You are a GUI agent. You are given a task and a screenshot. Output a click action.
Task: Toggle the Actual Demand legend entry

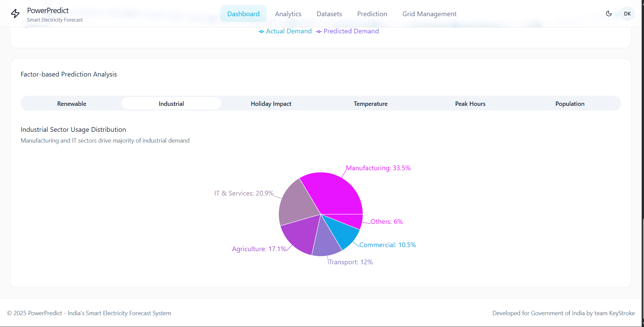coord(285,31)
